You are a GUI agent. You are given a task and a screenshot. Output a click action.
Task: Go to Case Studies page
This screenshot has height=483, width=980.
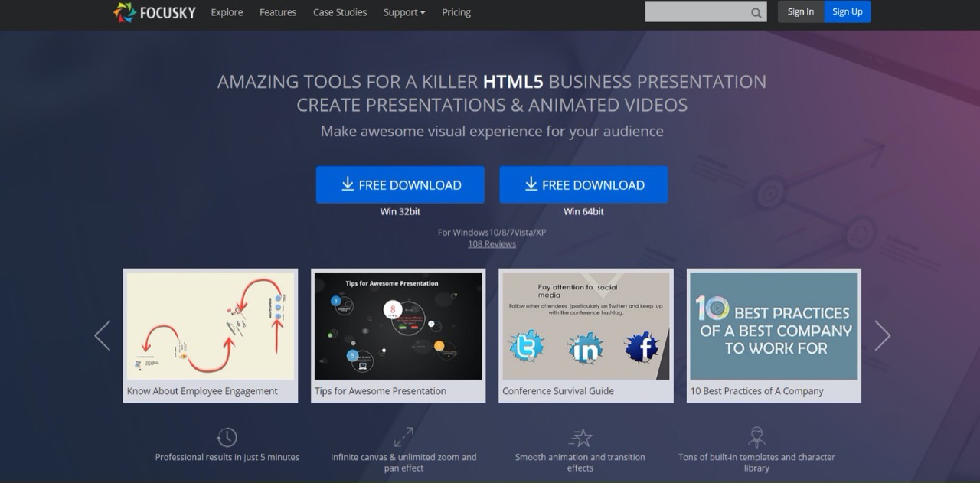click(340, 12)
